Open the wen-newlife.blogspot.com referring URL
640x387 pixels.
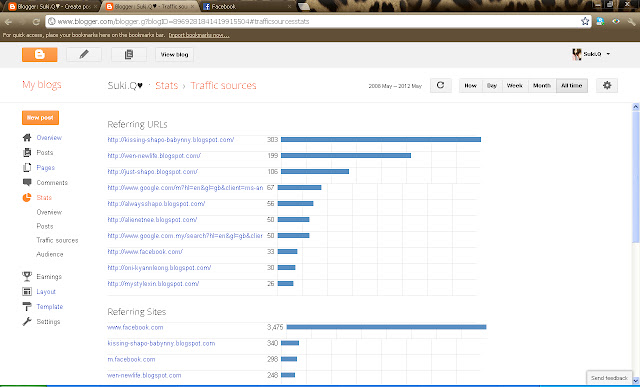[154, 156]
